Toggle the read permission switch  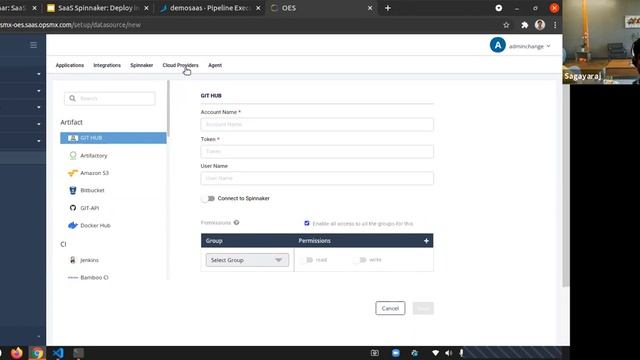click(307, 260)
